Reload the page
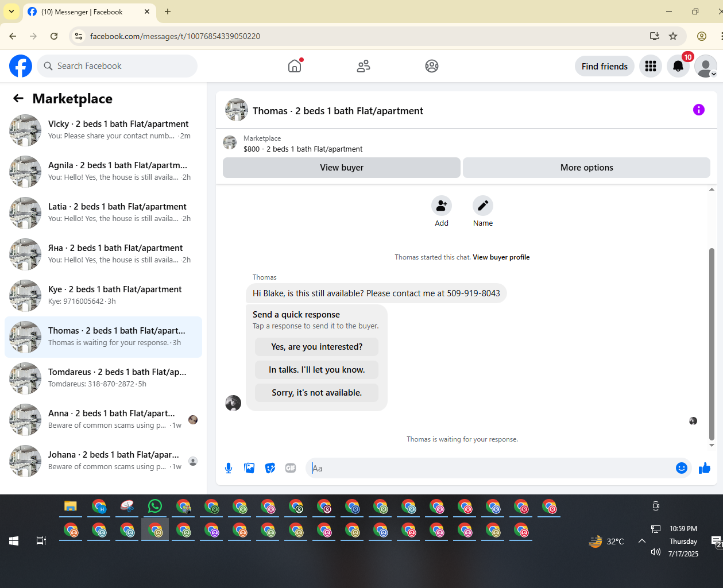The height and width of the screenshot is (588, 723). tap(54, 36)
